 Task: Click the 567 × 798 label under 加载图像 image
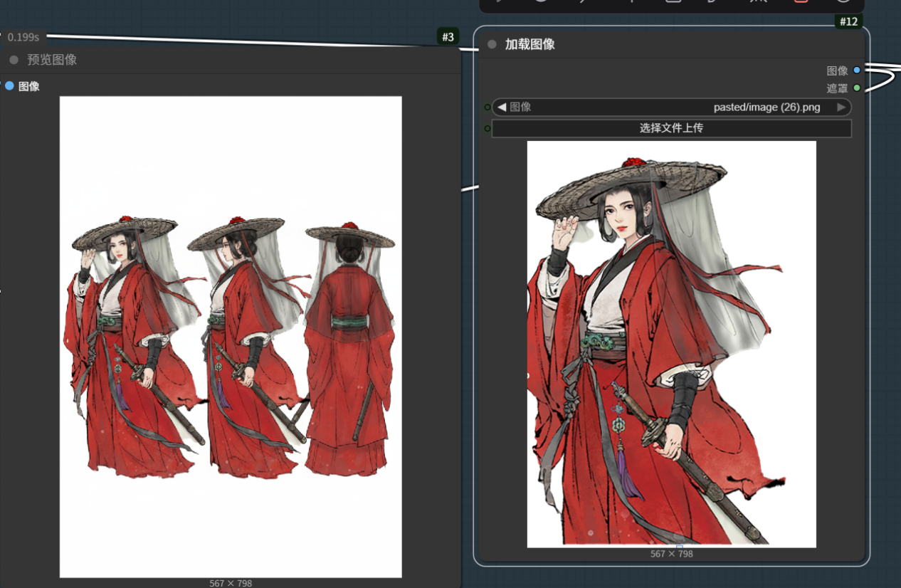click(x=671, y=554)
